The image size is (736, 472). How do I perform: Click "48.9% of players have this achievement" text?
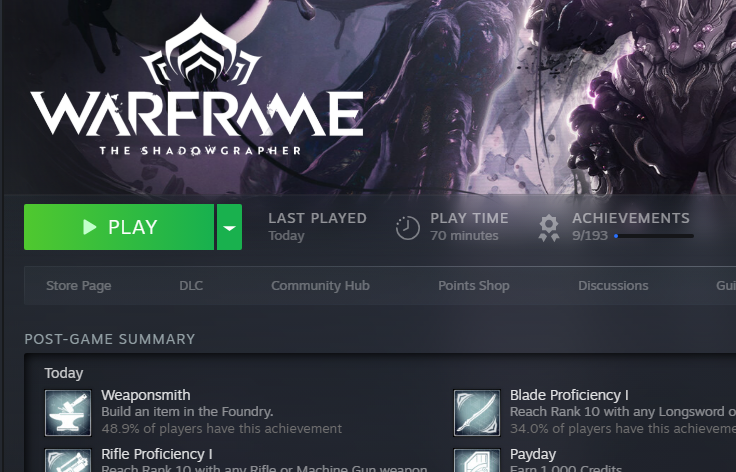click(x=222, y=429)
